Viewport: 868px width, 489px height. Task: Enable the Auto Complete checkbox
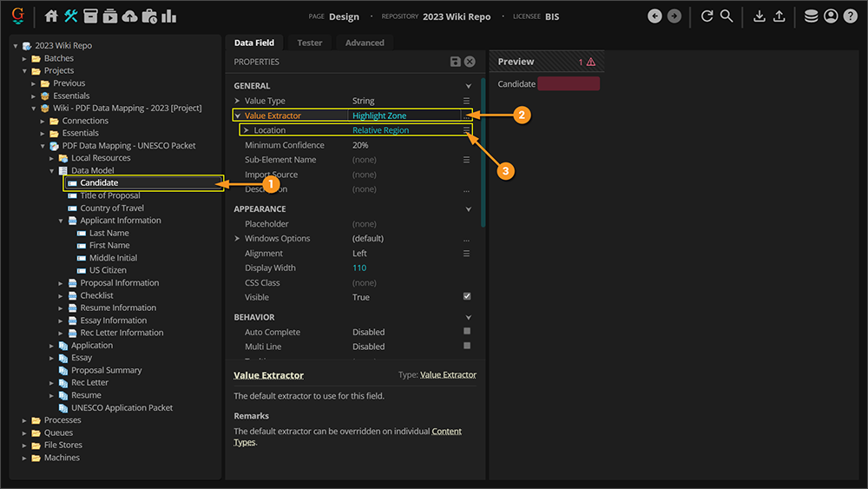(x=467, y=332)
